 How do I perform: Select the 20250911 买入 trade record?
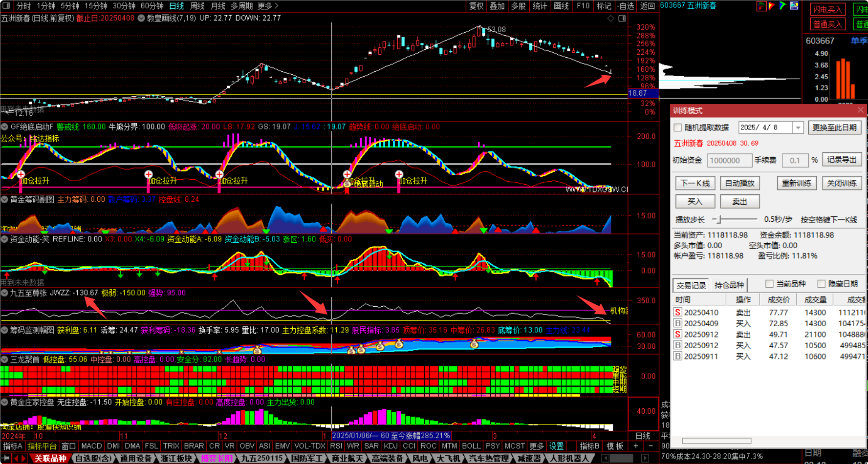click(x=769, y=357)
